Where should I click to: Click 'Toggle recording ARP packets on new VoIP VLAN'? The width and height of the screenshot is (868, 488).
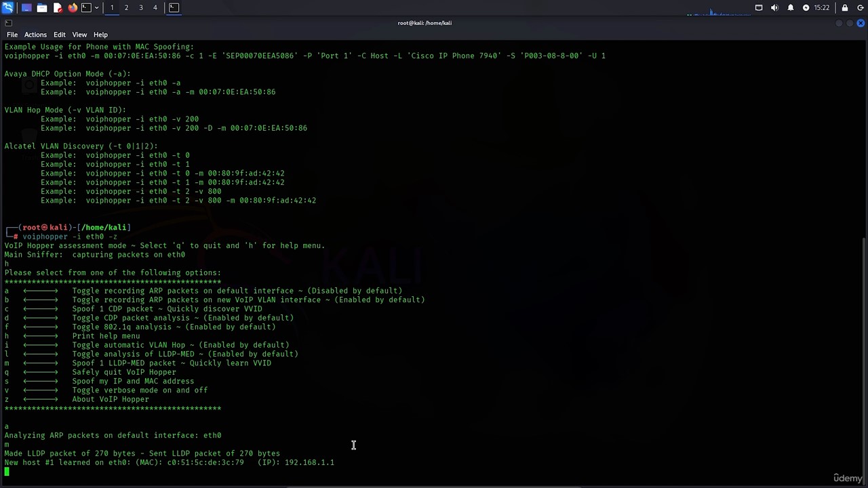point(248,300)
